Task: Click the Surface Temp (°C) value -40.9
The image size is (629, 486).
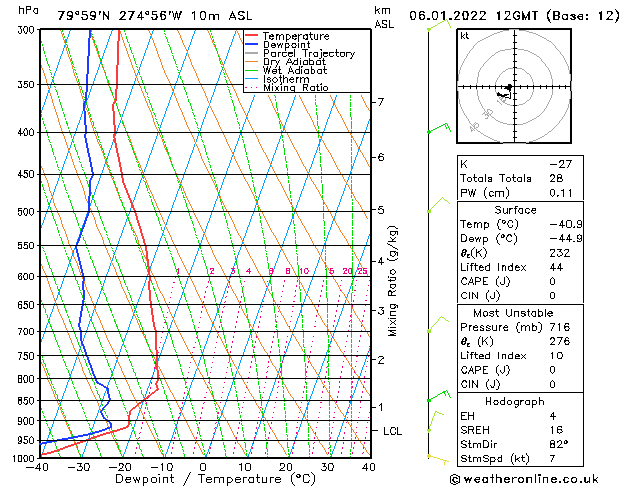Action: click(566, 224)
